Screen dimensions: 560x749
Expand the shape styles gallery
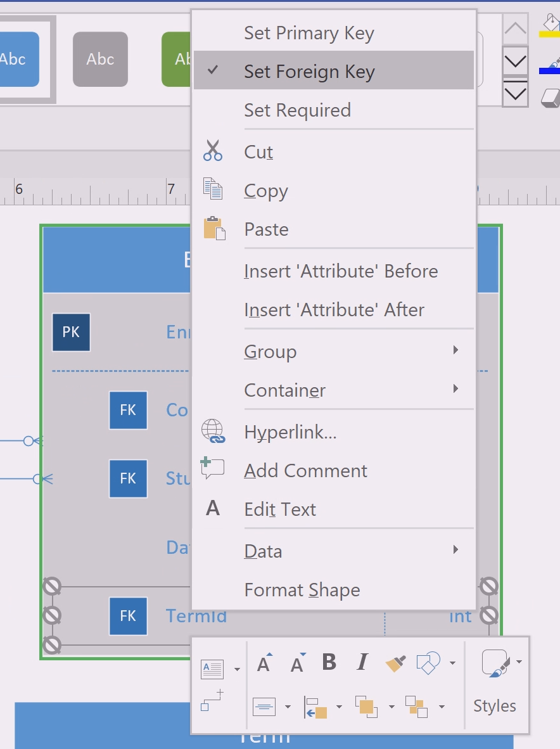(515, 93)
